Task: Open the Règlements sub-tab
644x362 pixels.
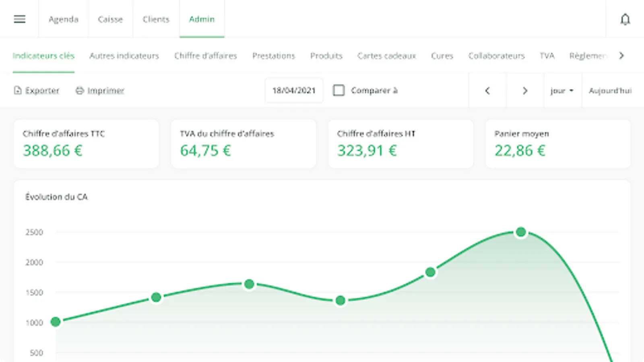Action: (588, 56)
